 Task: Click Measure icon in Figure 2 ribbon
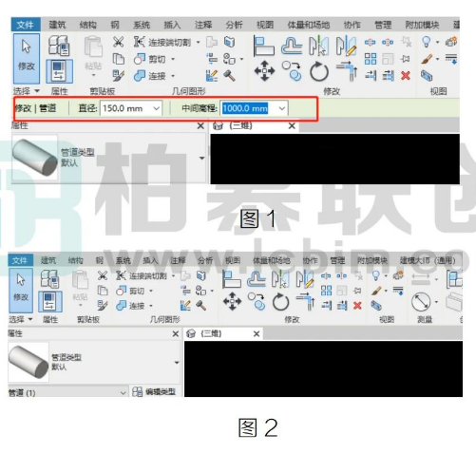coord(421,302)
